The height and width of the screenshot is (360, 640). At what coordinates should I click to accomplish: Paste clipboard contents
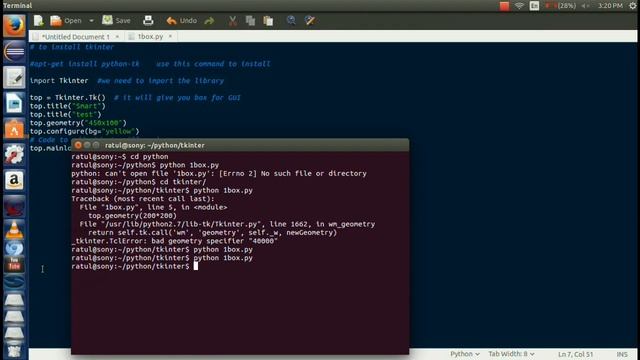pos(268,20)
